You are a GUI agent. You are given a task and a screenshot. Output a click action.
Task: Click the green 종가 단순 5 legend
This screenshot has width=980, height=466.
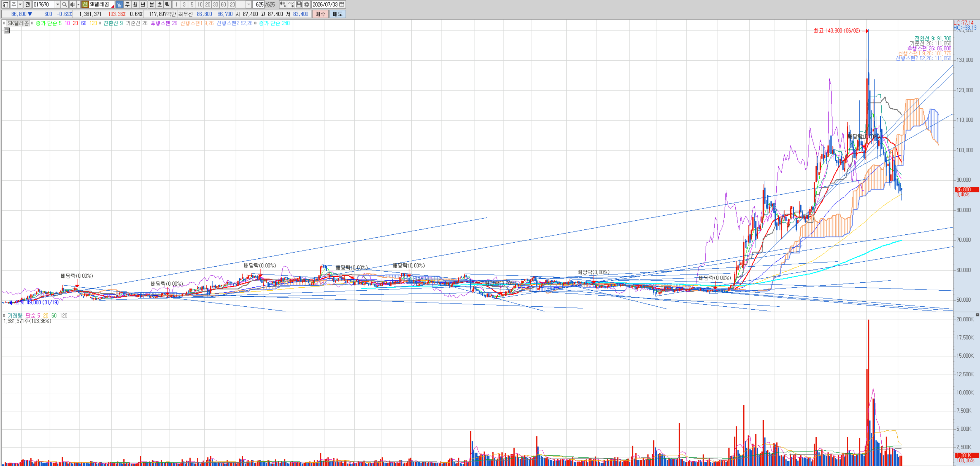[49, 23]
